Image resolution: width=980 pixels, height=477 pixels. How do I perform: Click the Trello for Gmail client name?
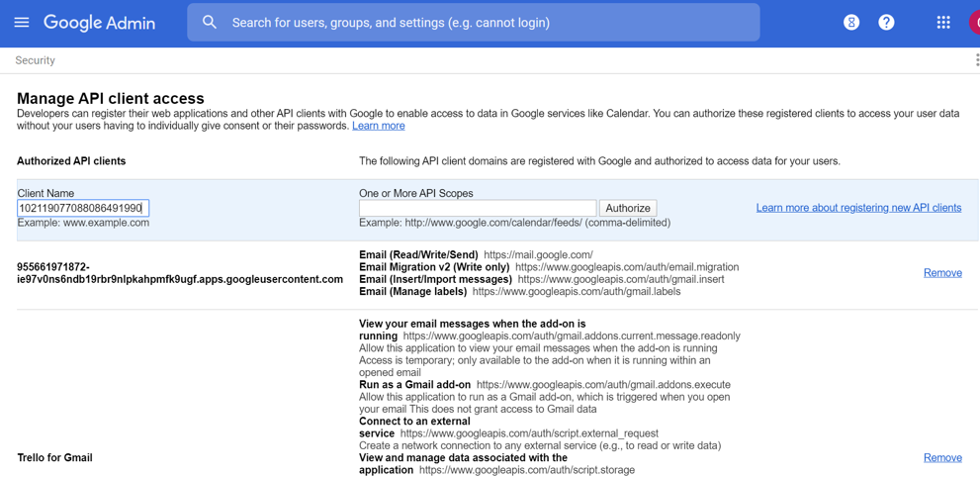point(55,457)
